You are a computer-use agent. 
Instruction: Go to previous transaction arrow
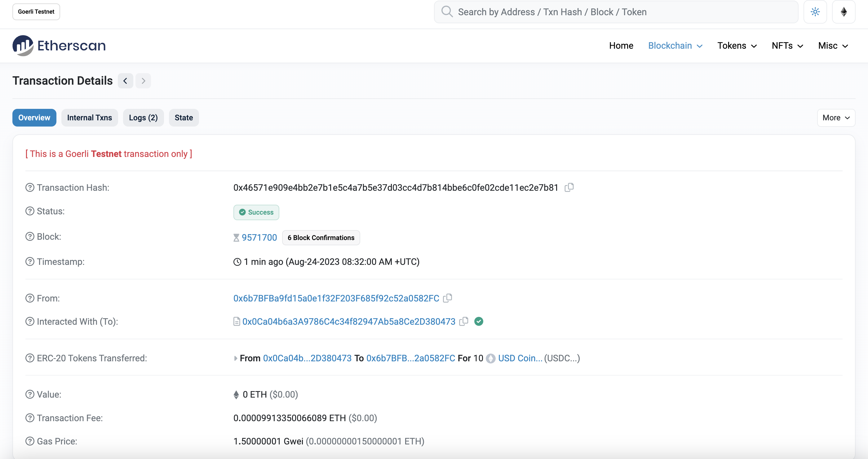125,81
